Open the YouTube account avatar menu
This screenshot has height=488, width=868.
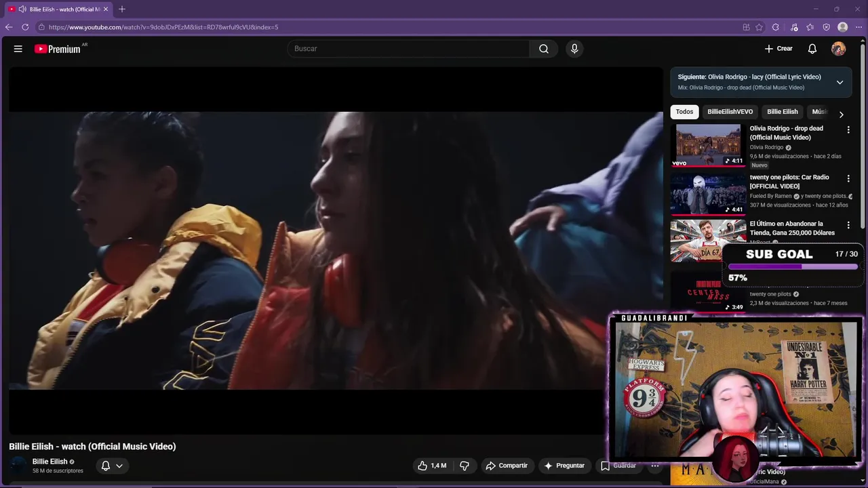pyautogui.click(x=839, y=49)
